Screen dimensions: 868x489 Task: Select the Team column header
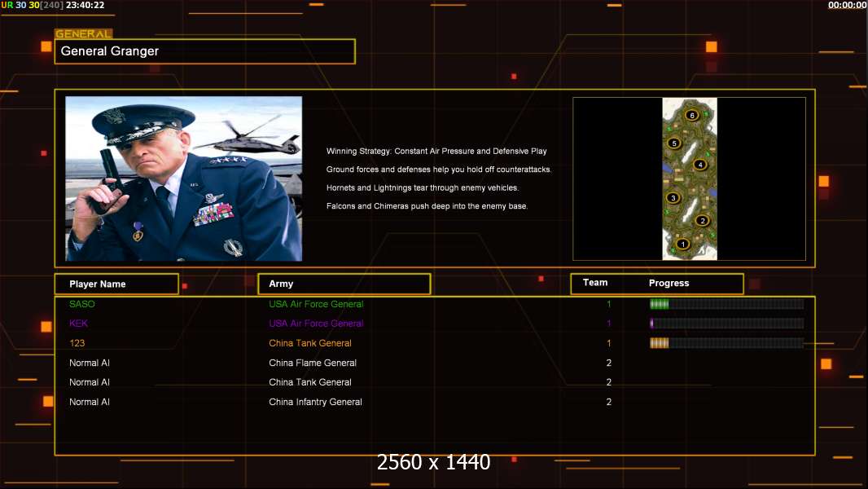tap(595, 283)
